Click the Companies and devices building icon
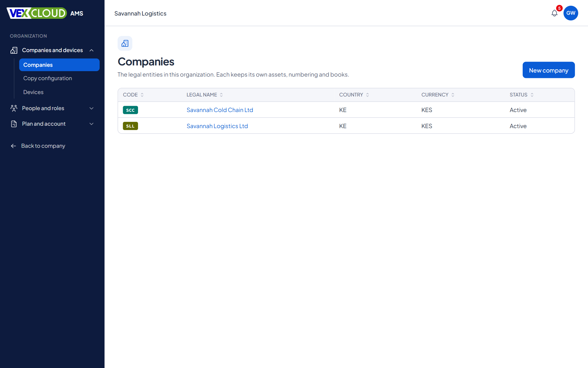Image resolution: width=588 pixels, height=368 pixels. (14, 50)
